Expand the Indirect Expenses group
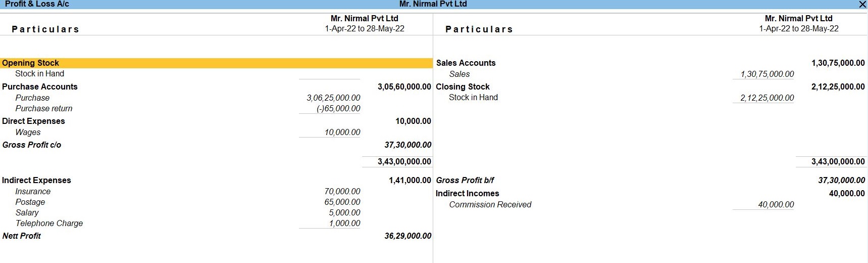The image size is (868, 263). tap(36, 181)
